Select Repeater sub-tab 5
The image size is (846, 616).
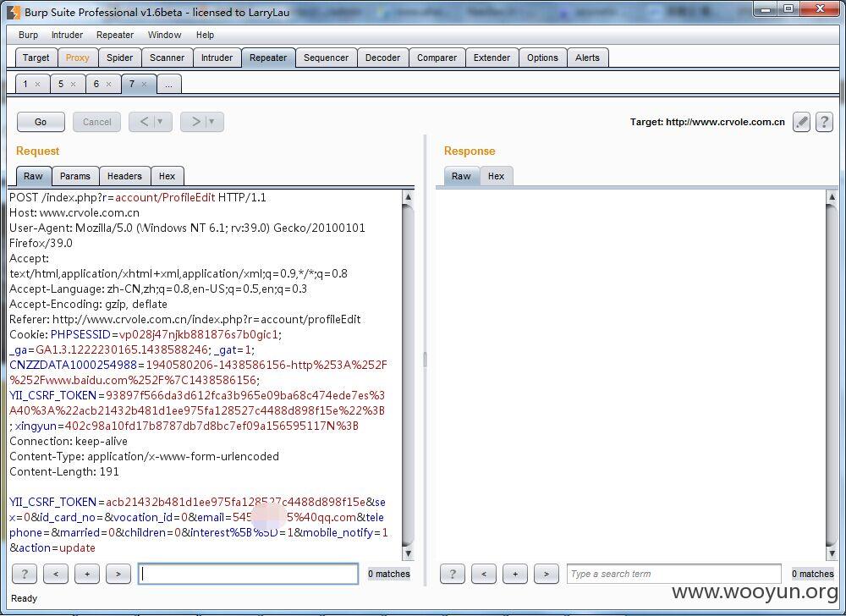click(x=61, y=84)
